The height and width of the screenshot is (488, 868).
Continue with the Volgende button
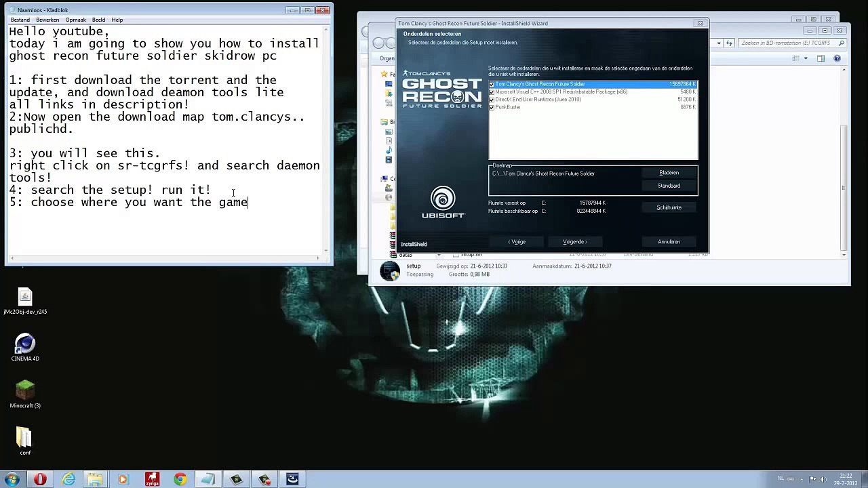[x=575, y=242]
